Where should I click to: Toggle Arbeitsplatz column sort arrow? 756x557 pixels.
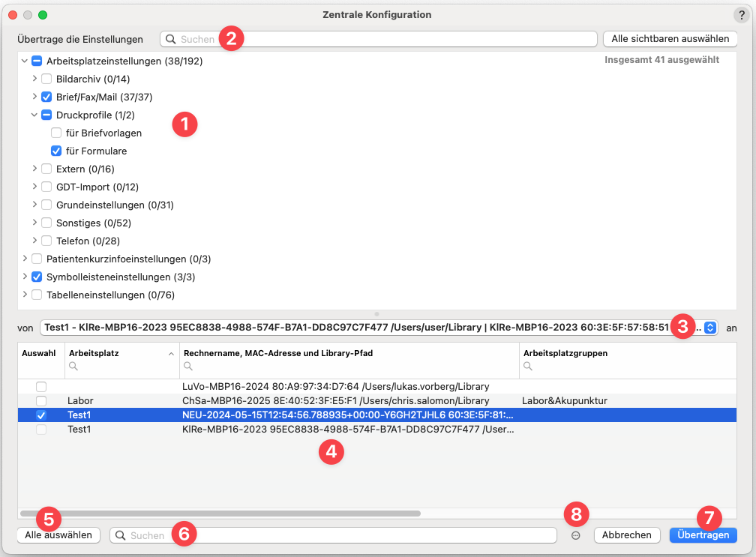171,354
